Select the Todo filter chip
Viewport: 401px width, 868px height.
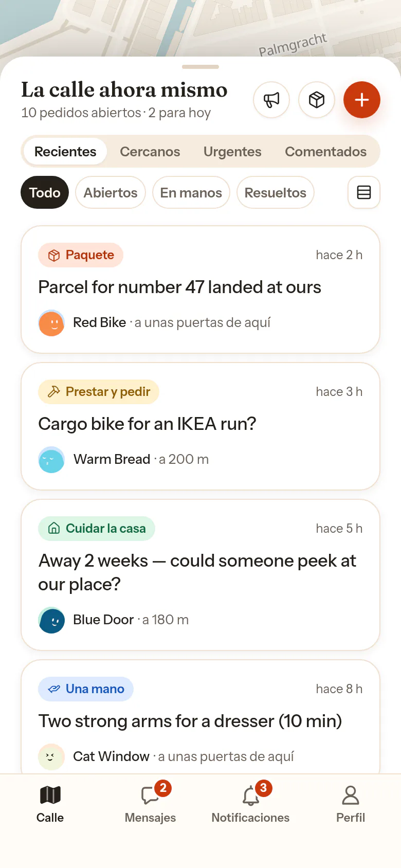45,192
